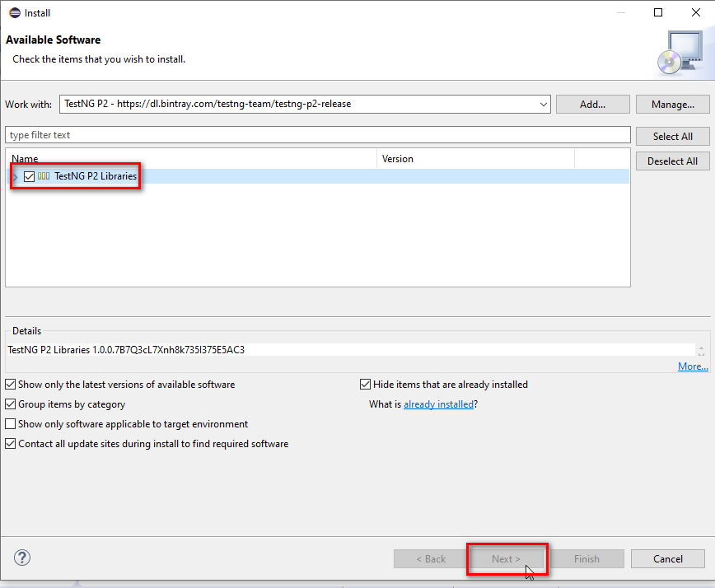Click the TestNG P2 Libraries category icon

(x=44, y=176)
